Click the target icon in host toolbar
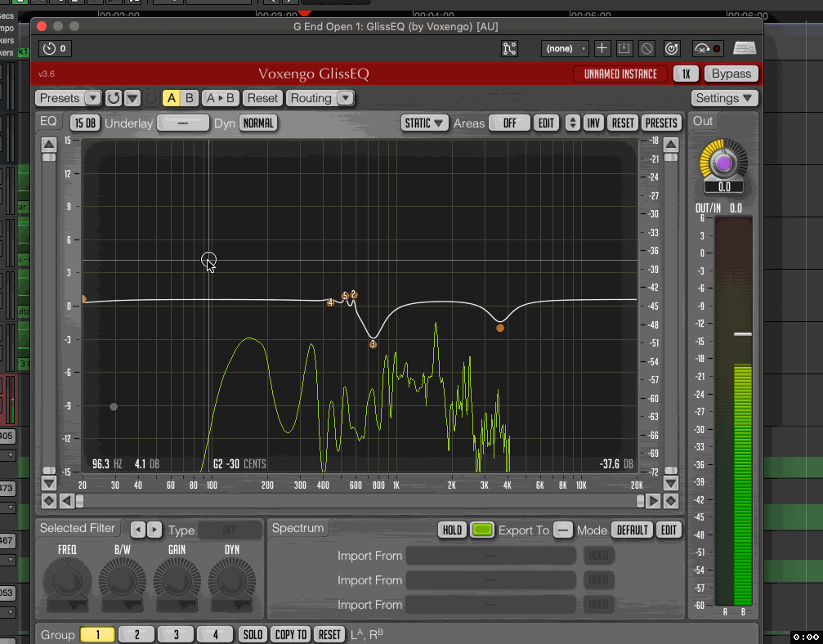This screenshot has height=644, width=823. [x=672, y=48]
